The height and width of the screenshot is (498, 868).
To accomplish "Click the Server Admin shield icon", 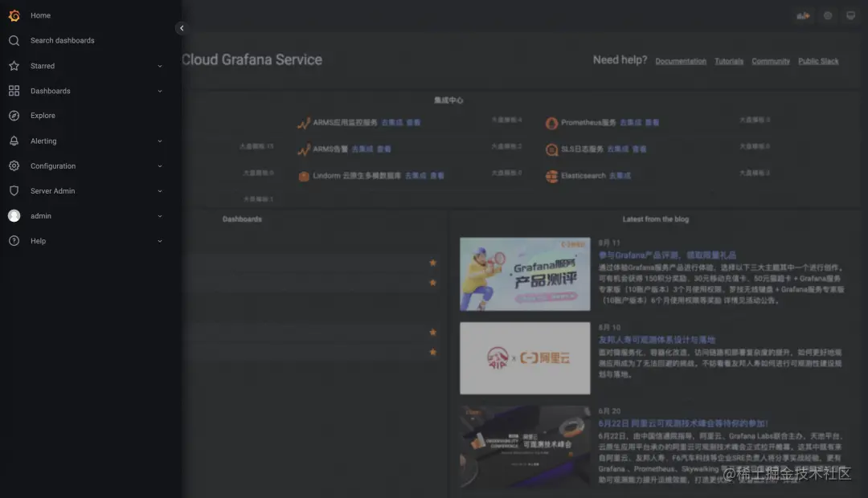I will coord(14,191).
